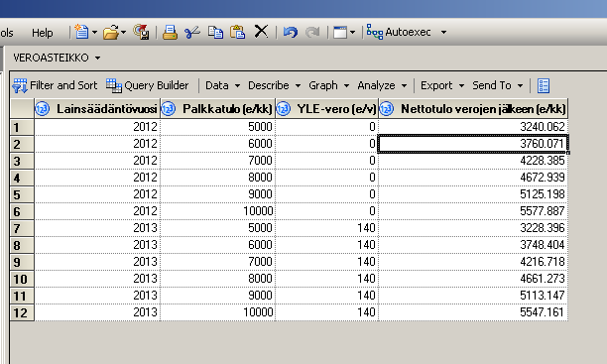Screen dimensions: 607x364
Task: Click Palkkatulo cell 10000 in row 6
Action: tap(217, 211)
